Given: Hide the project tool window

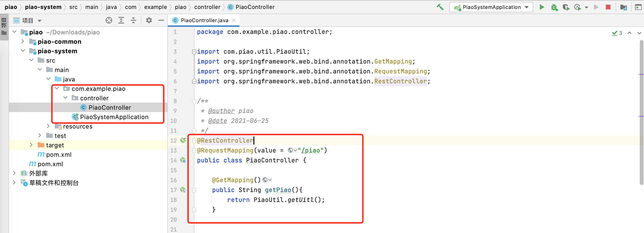Looking at the screenshot, I should [x=161, y=20].
